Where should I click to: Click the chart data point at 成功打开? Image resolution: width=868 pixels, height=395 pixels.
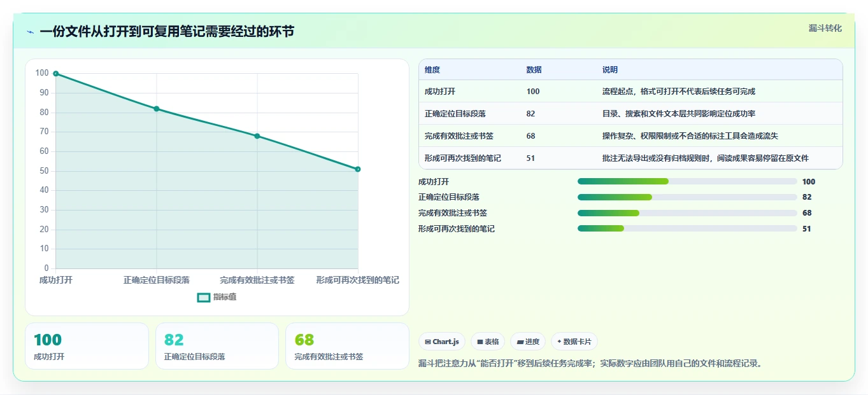tap(56, 74)
